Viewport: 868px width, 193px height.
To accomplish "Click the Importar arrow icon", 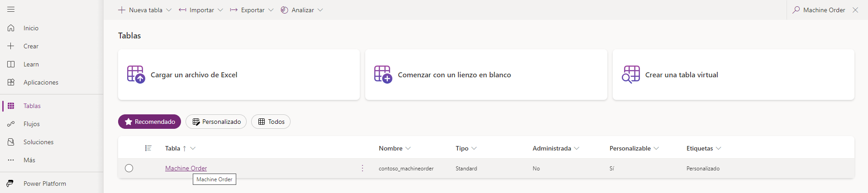I will (182, 10).
